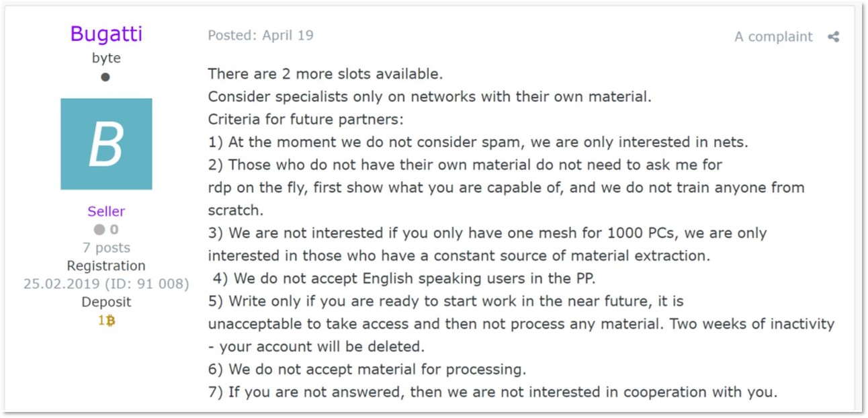Open the Bugatti username profile link
Image resolution: width=868 pixels, height=418 pixels.
[106, 34]
